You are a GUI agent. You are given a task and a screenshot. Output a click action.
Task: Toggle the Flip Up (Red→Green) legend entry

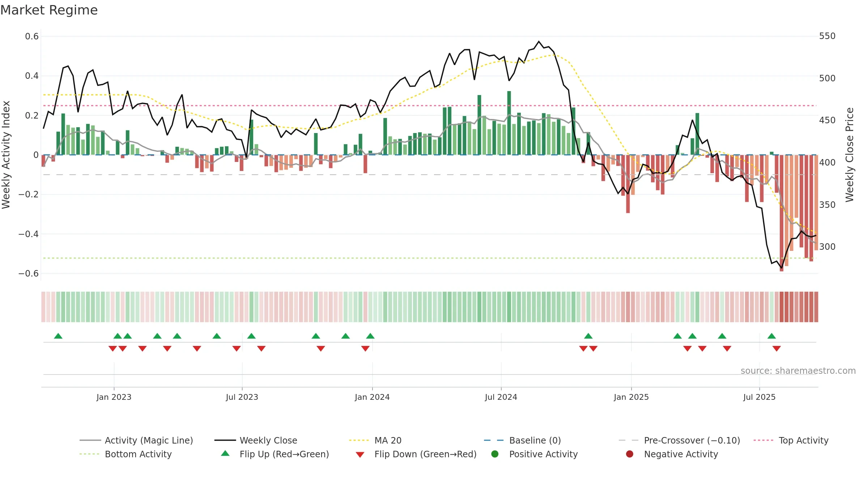(x=275, y=454)
